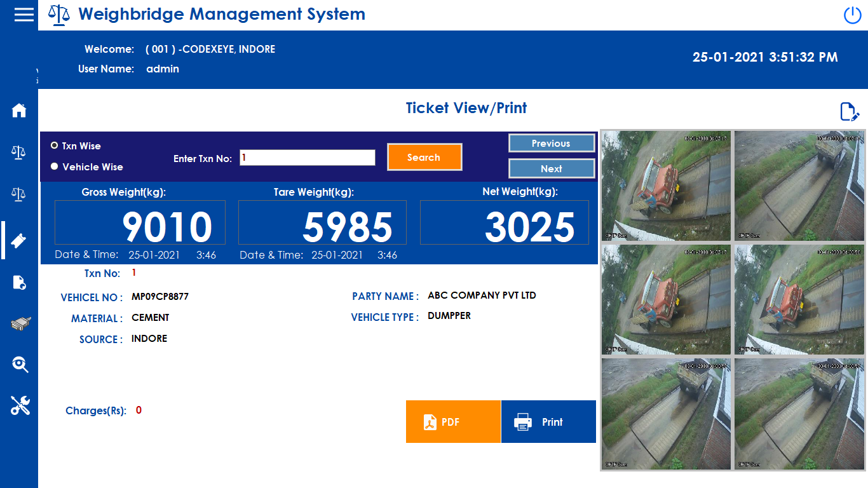Image resolution: width=868 pixels, height=488 pixels.
Task: Open the ticket icon in sidebar
Action: point(19,241)
